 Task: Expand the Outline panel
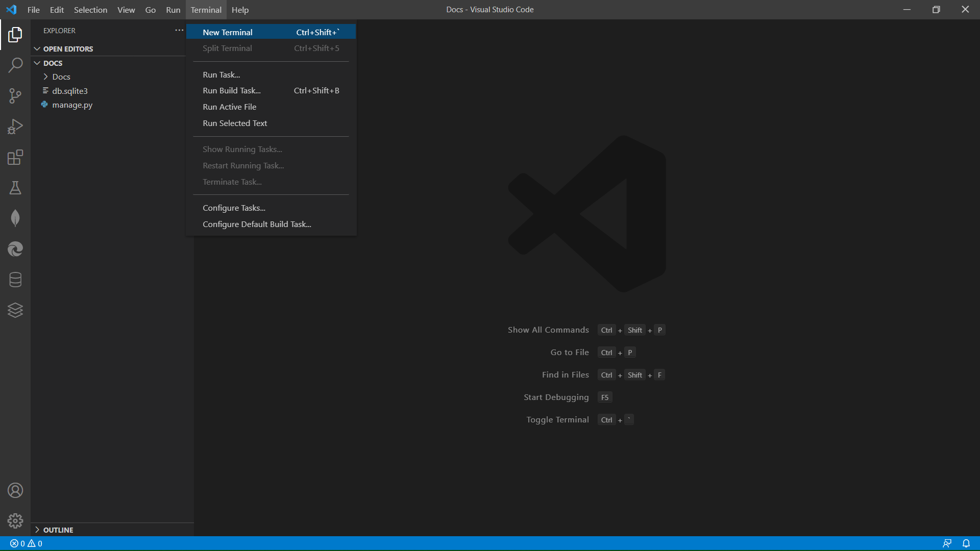pos(58,530)
